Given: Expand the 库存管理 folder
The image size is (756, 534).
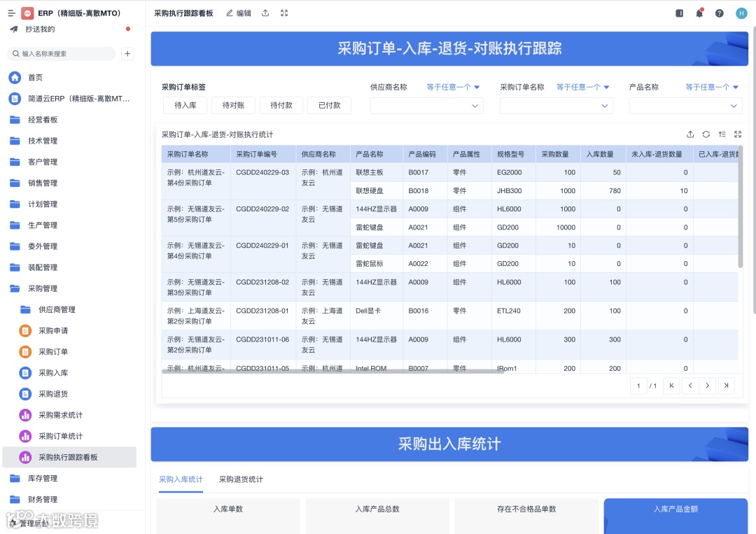Looking at the screenshot, I should (x=43, y=478).
